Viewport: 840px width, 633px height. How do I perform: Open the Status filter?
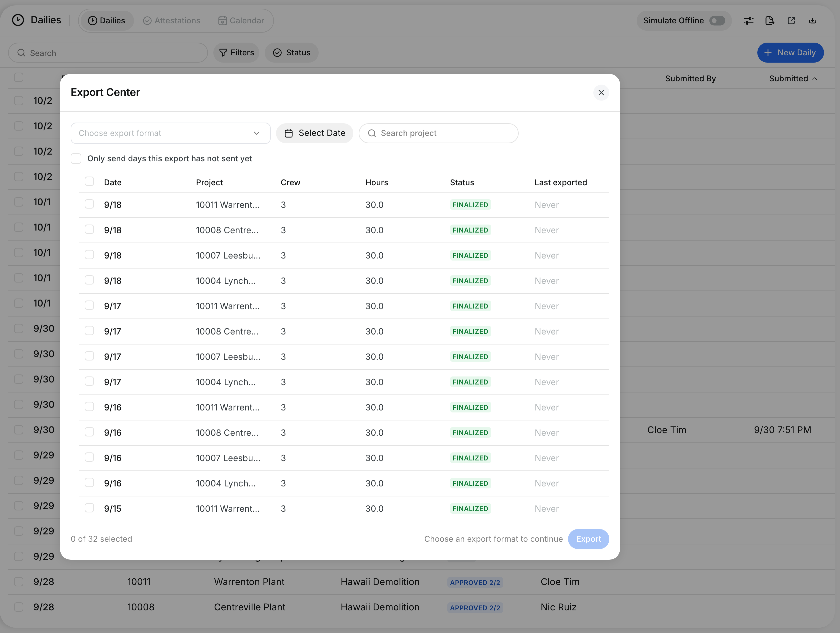coord(291,53)
